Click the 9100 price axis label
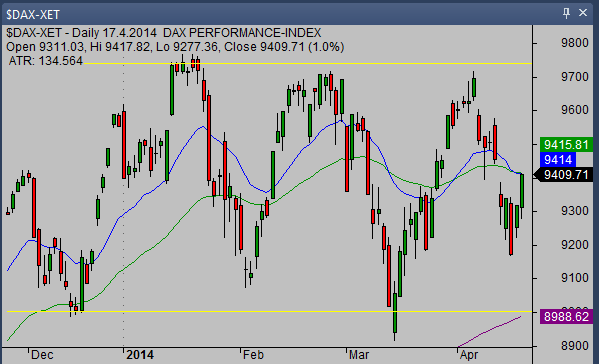The height and width of the screenshot is (364, 599). point(575,278)
